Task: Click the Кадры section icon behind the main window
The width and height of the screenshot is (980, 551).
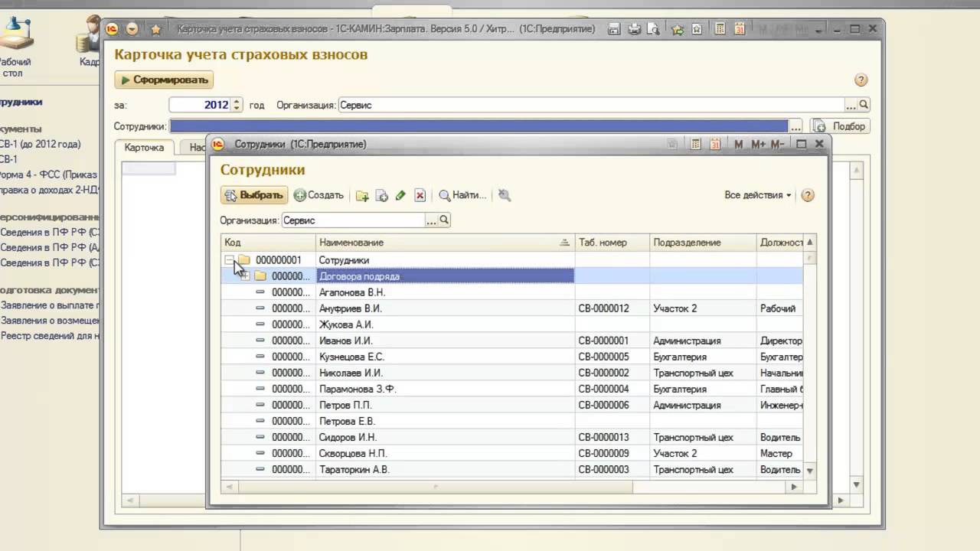Action: coord(90,42)
